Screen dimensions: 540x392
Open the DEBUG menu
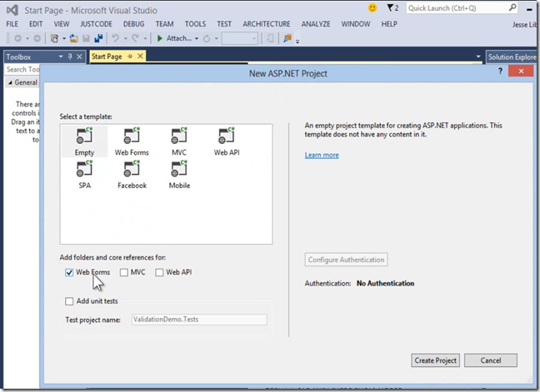tap(133, 24)
